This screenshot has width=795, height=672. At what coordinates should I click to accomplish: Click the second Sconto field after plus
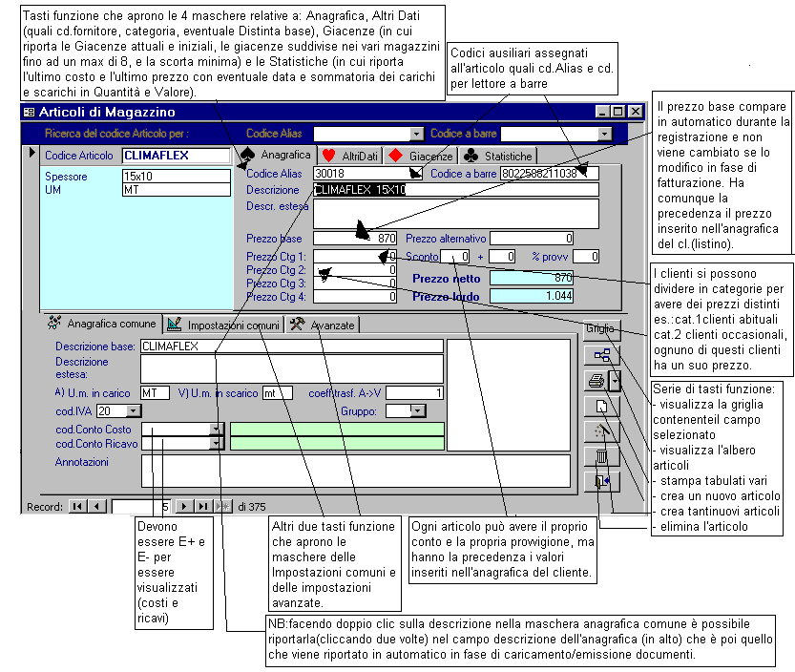[x=502, y=257]
